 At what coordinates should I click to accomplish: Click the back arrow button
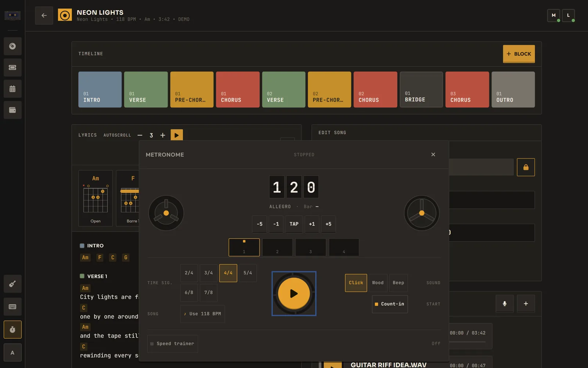coord(44,15)
